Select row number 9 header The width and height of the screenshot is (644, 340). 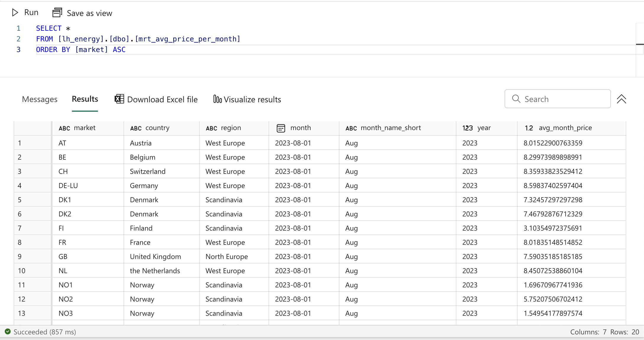[x=20, y=257]
